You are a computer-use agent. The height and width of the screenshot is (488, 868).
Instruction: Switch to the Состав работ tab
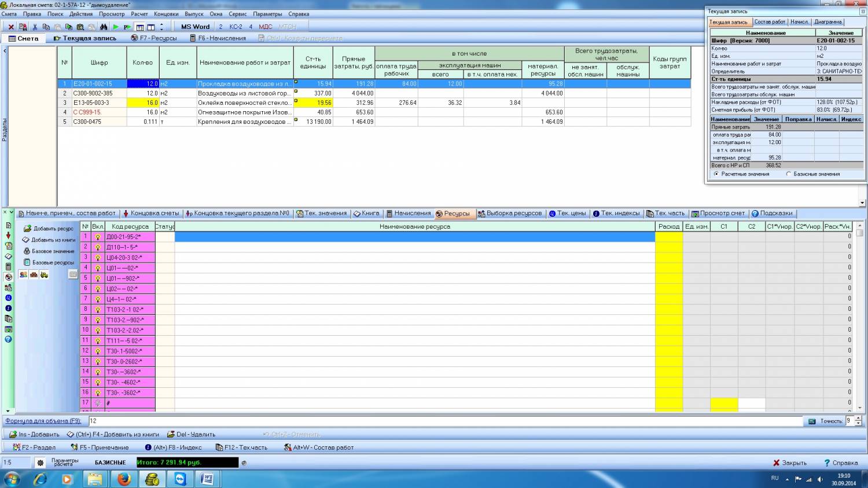point(770,22)
